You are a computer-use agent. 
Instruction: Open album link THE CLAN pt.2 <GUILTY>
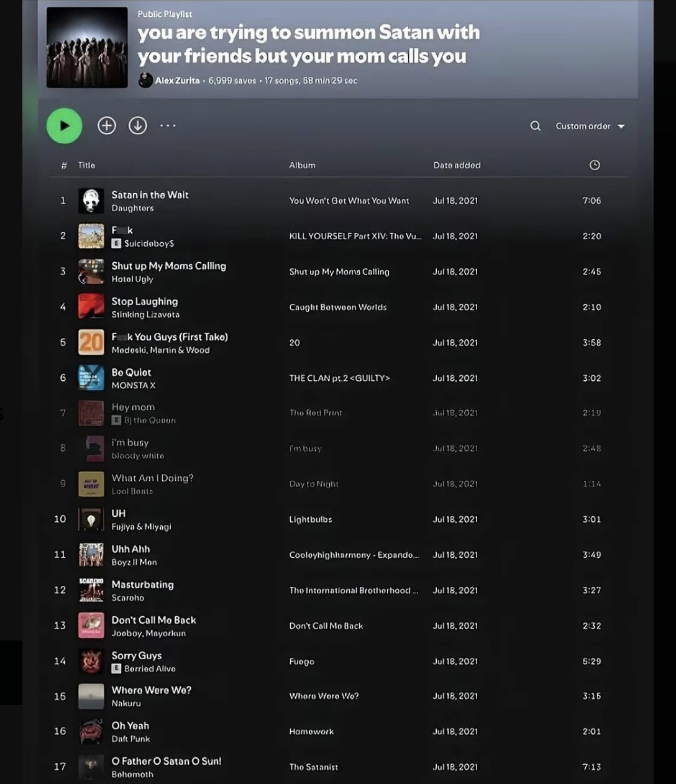339,378
